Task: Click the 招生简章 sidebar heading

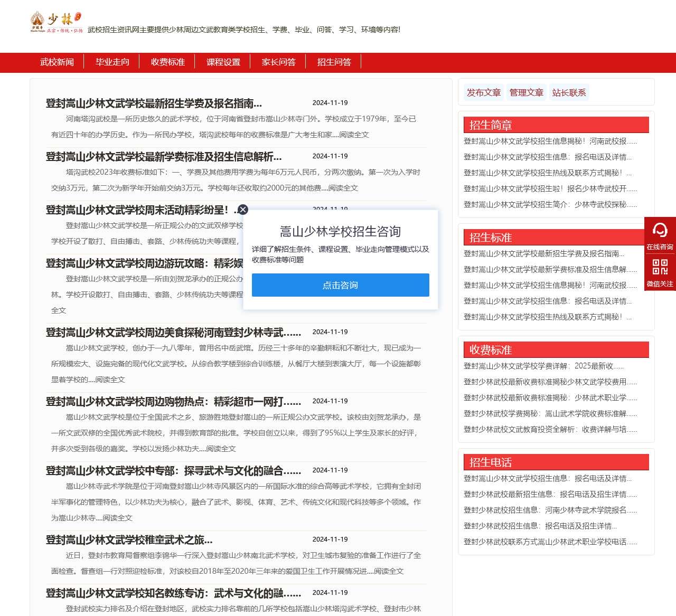Action: (490, 125)
